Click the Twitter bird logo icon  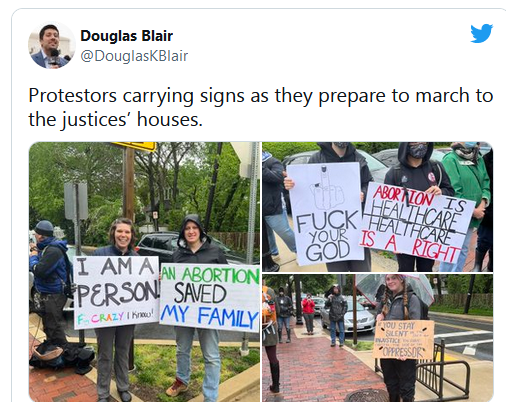(x=481, y=33)
